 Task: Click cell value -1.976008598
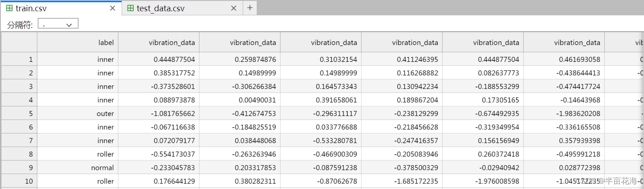pos(483,181)
